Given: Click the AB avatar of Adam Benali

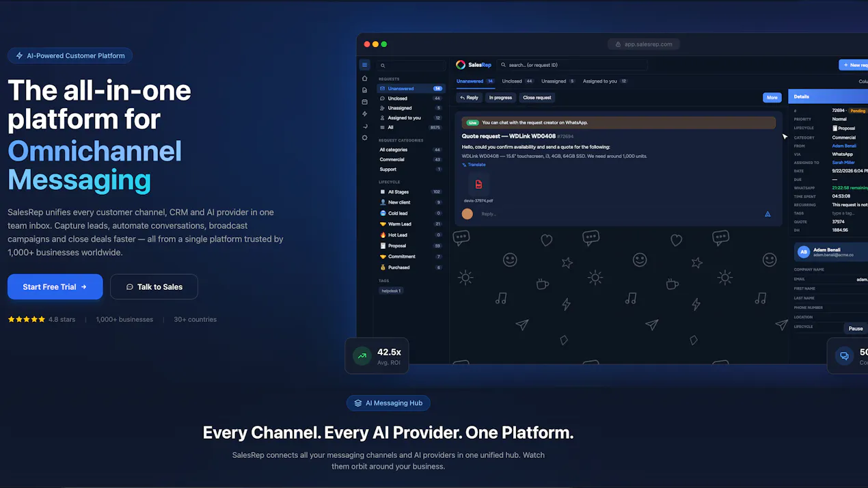Looking at the screenshot, I should pos(804,252).
